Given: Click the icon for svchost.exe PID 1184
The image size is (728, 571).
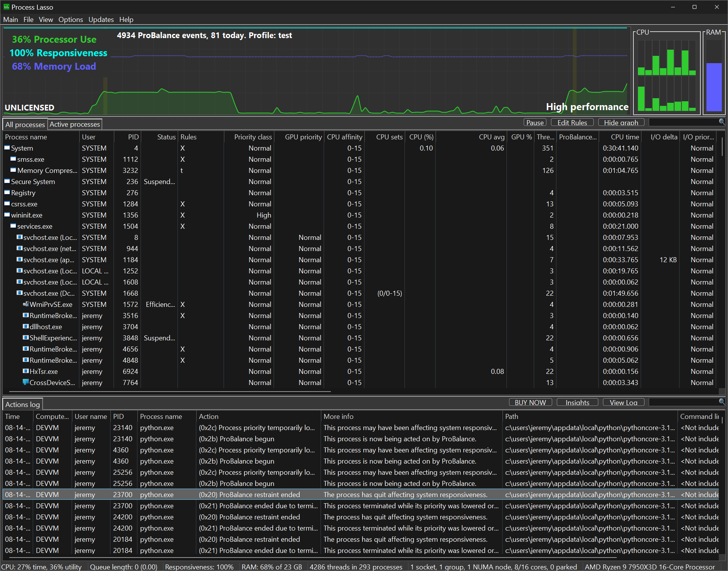Looking at the screenshot, I should [x=19, y=260].
